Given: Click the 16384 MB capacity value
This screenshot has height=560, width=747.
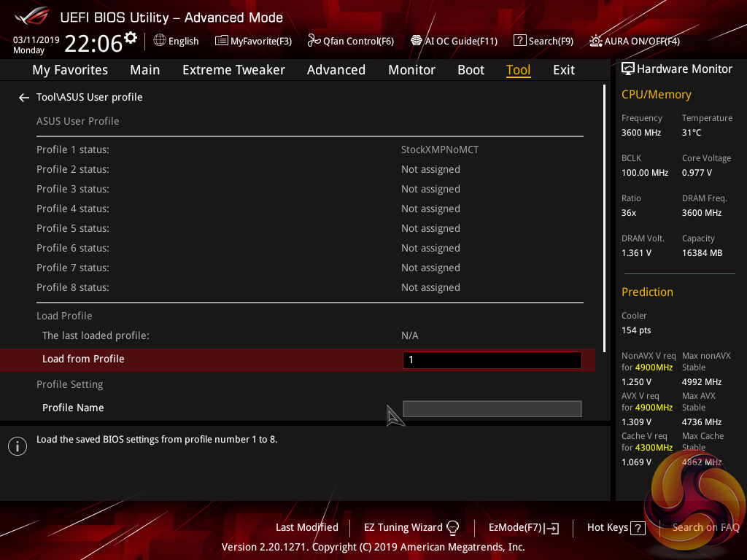Looking at the screenshot, I should pos(703,253).
